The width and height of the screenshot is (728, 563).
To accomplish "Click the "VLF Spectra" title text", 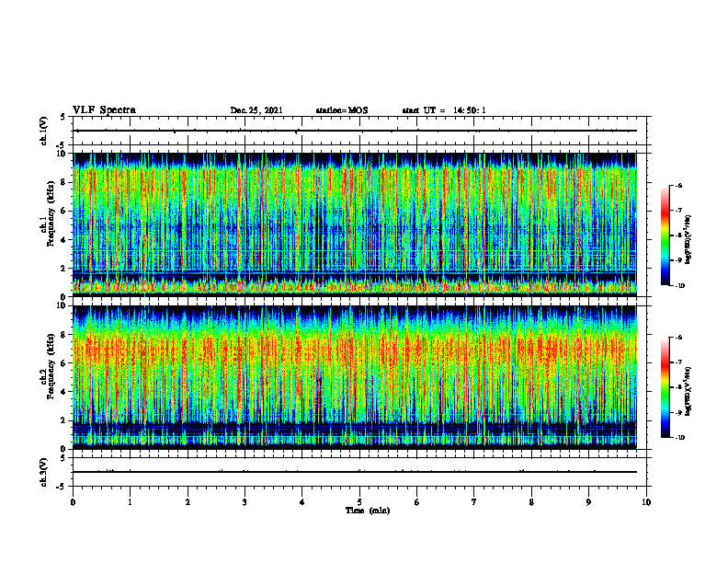I will click(x=104, y=110).
